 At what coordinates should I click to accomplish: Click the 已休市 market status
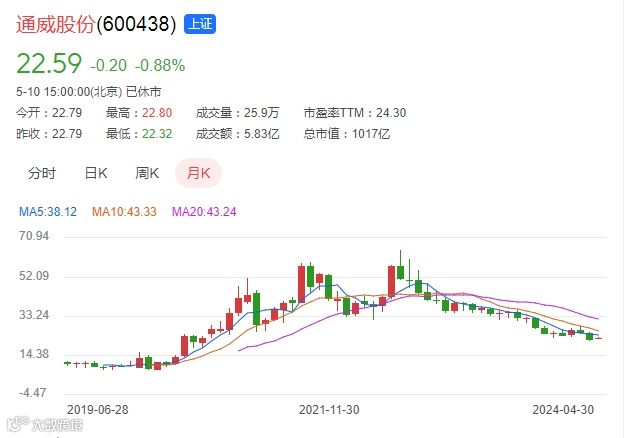[143, 92]
